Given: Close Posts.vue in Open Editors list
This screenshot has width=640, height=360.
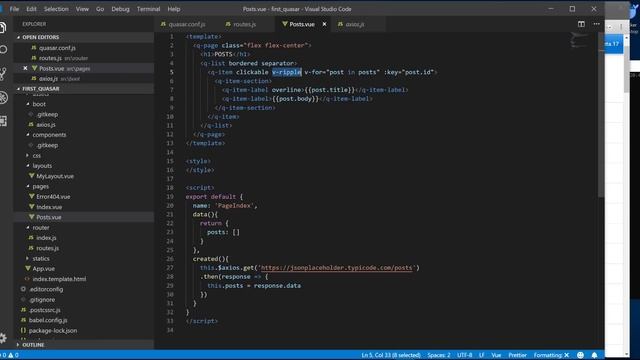Looking at the screenshot, I should coord(25,68).
